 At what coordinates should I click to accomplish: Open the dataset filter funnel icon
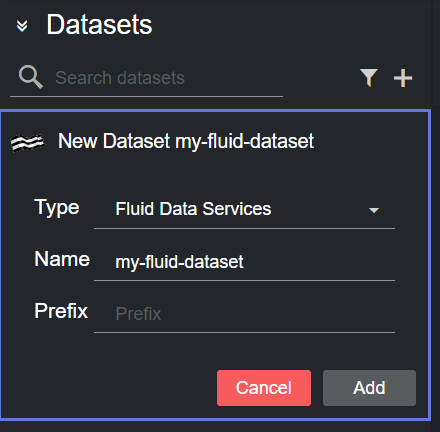pos(369,78)
